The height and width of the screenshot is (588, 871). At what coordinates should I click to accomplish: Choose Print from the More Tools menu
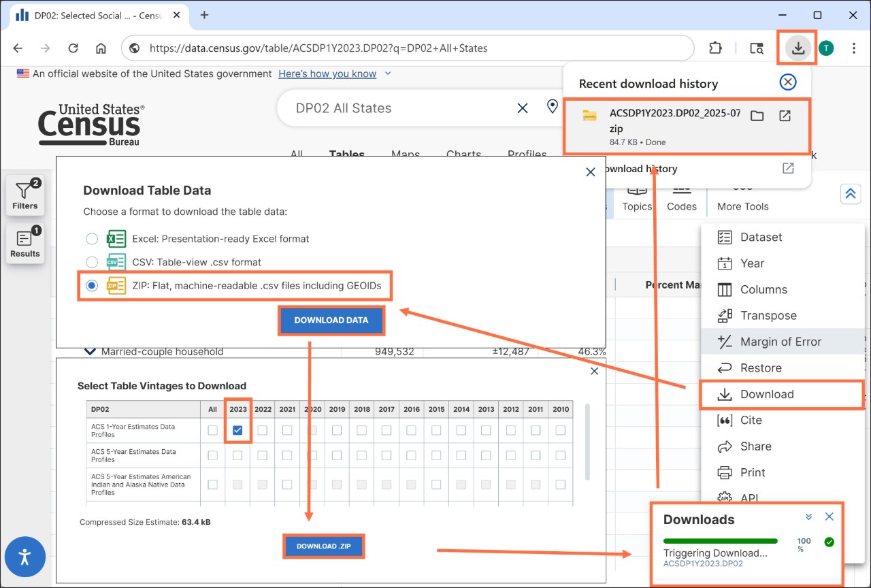pyautogui.click(x=783, y=472)
